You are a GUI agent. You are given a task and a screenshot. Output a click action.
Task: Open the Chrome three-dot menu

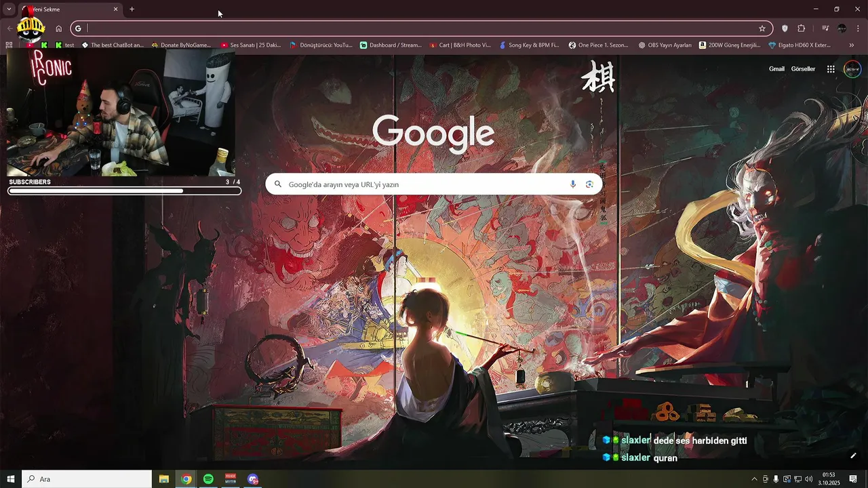coord(859,28)
